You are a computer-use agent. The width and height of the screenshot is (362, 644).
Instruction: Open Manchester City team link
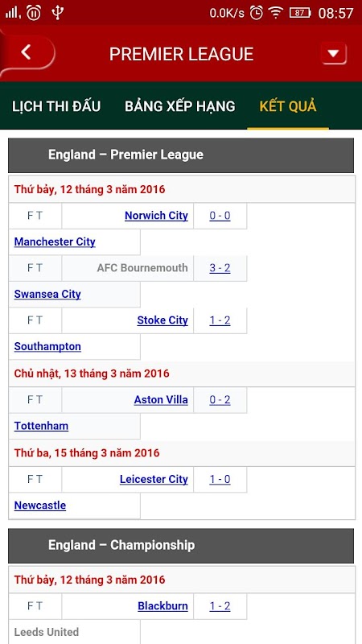coord(55,242)
